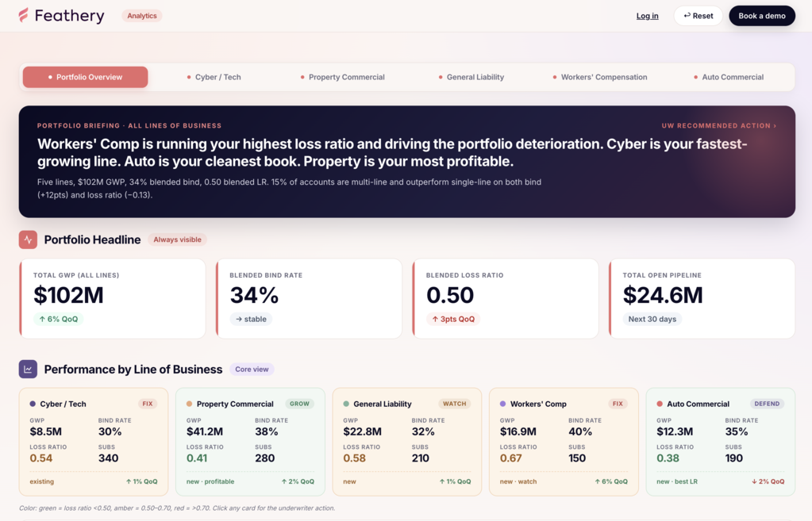812x521 pixels.
Task: Click the 0.54 loss ratio value
Action: pos(41,458)
